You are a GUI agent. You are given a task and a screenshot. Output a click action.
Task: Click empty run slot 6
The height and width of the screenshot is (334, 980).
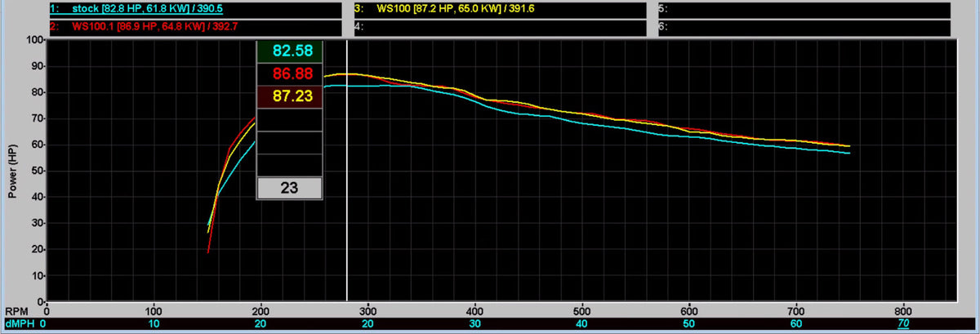804,27
